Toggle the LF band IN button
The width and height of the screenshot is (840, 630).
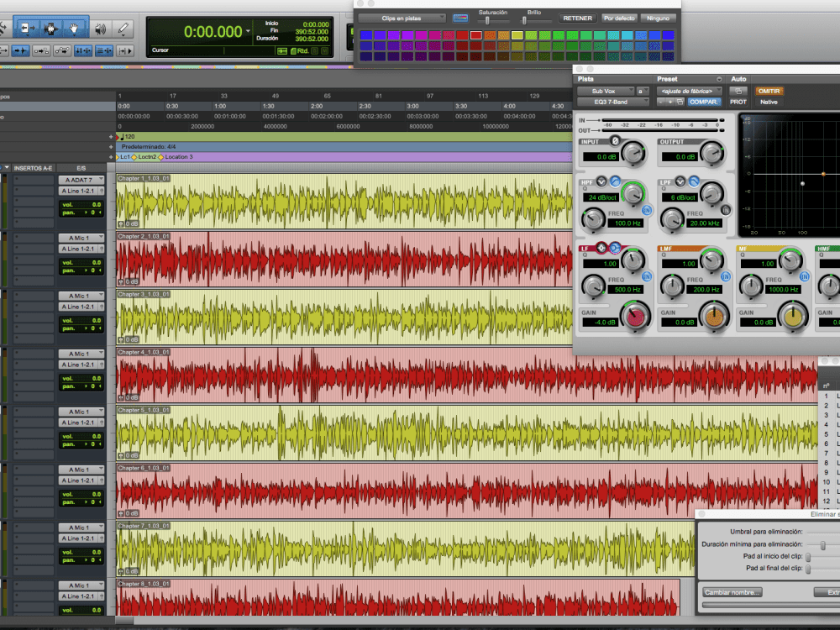point(647,276)
